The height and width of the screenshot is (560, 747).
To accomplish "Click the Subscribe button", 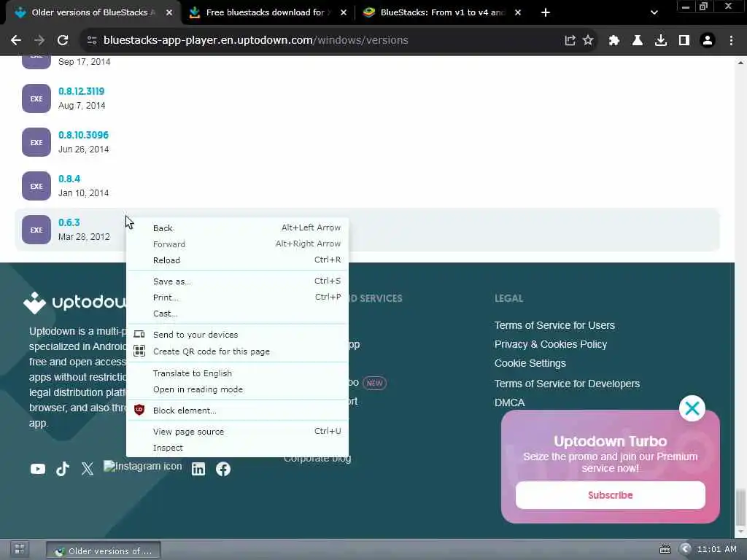I will [x=611, y=495].
